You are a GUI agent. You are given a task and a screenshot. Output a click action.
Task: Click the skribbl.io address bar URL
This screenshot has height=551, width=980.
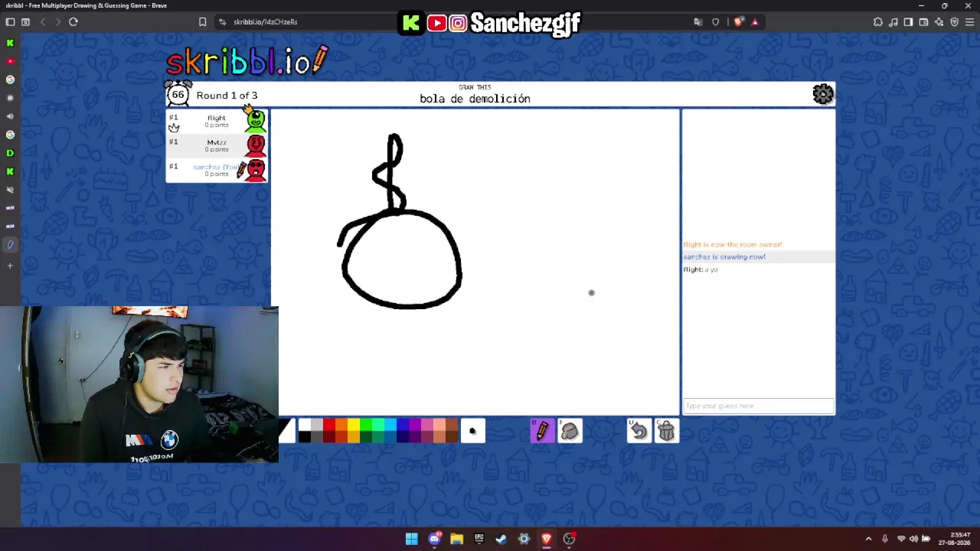(265, 21)
